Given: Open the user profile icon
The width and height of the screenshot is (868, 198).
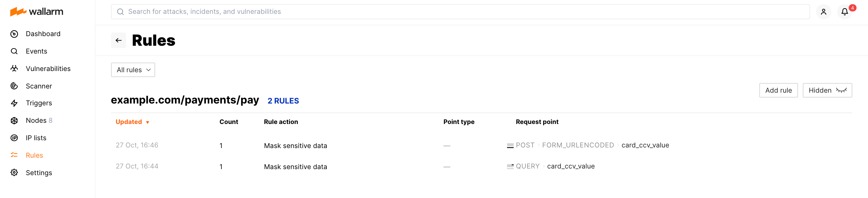Looking at the screenshot, I should tap(823, 12).
